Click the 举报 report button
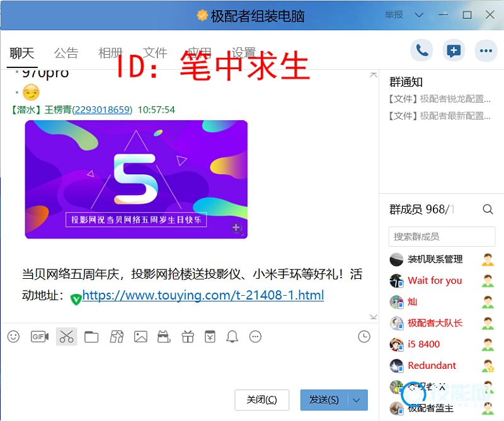This screenshot has height=421, width=504. point(394,14)
